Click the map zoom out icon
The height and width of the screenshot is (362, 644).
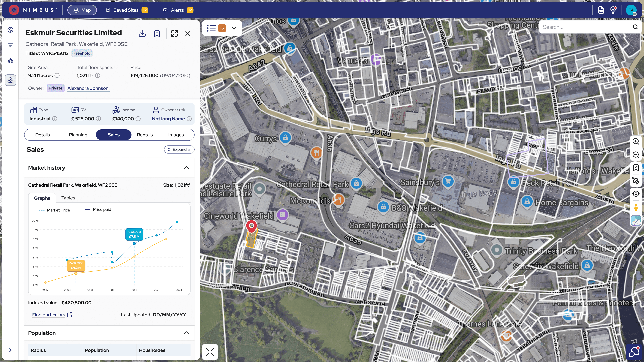636,155
